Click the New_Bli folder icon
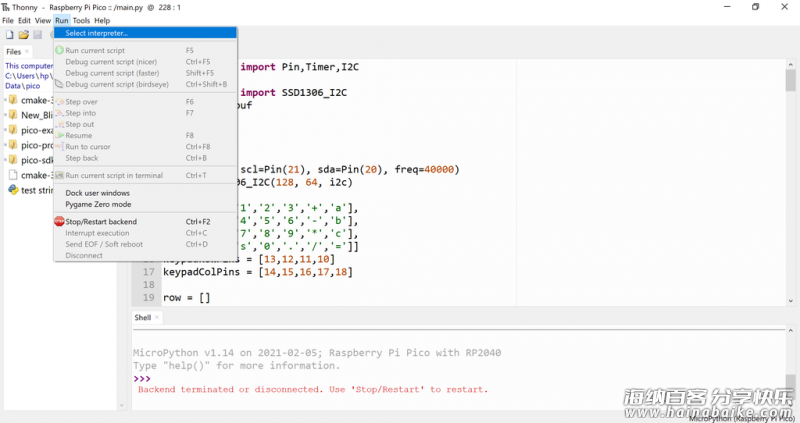Viewport: 800px width, 423px height. (13, 115)
